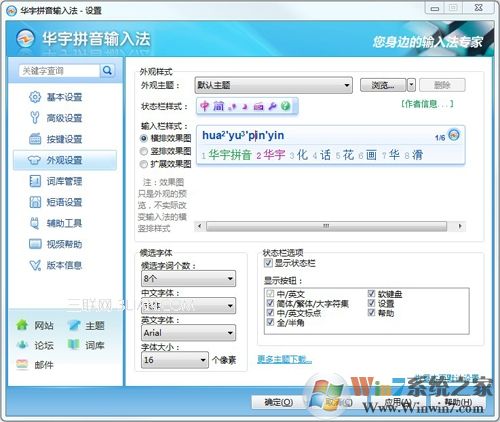
Task: Click the 主题 theme icon
Action: (x=74, y=325)
